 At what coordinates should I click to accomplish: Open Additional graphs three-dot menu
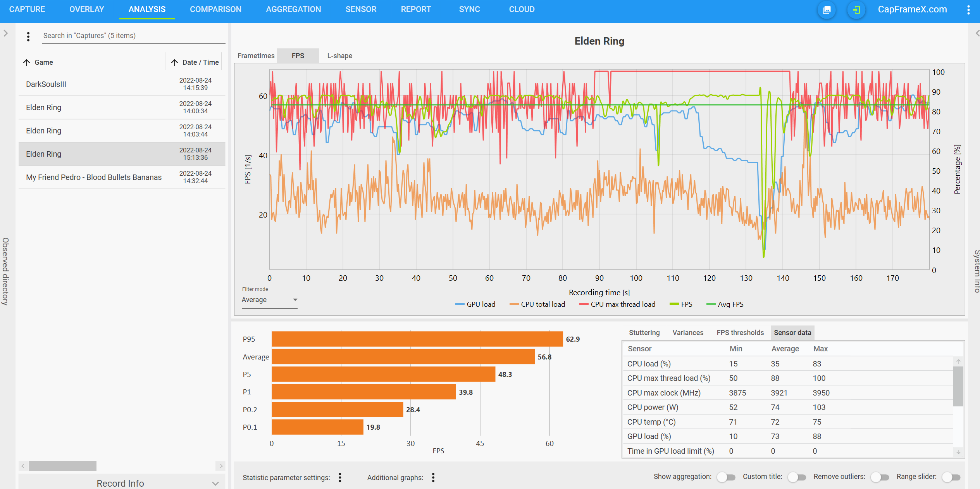(433, 477)
